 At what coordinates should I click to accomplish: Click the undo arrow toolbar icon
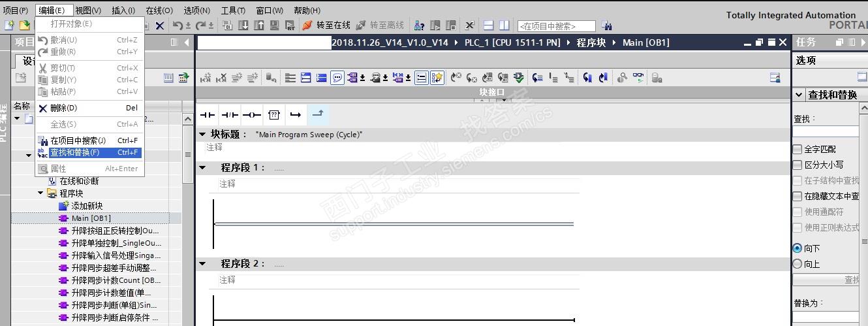coord(178,25)
